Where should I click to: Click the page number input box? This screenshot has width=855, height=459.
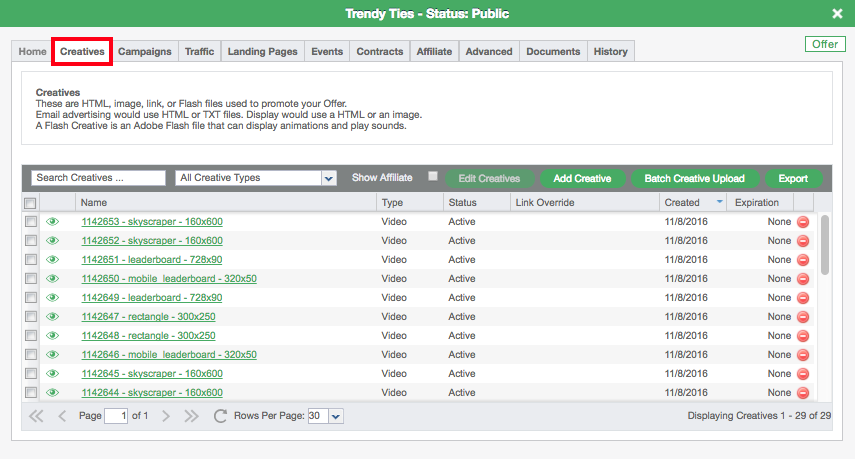click(x=116, y=416)
